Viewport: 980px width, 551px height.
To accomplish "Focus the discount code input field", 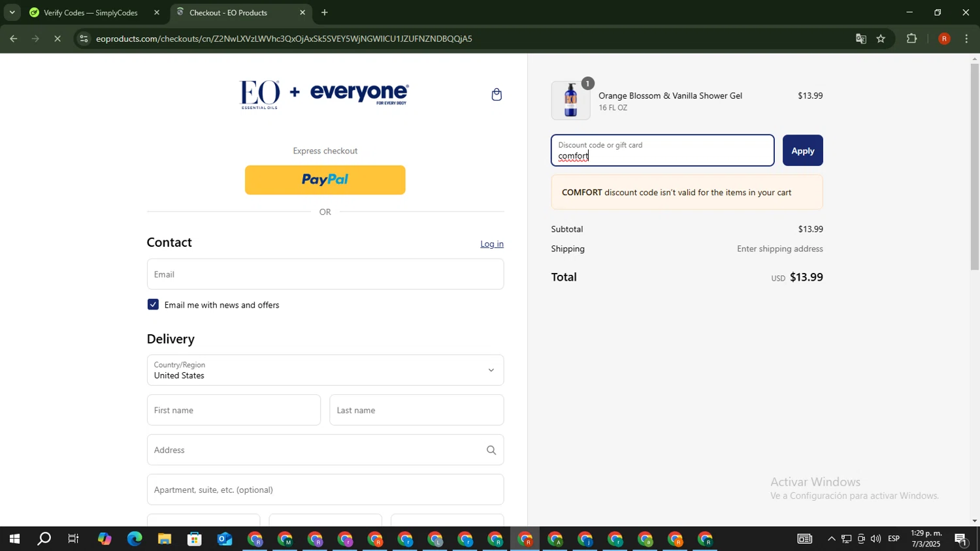I will [x=662, y=151].
